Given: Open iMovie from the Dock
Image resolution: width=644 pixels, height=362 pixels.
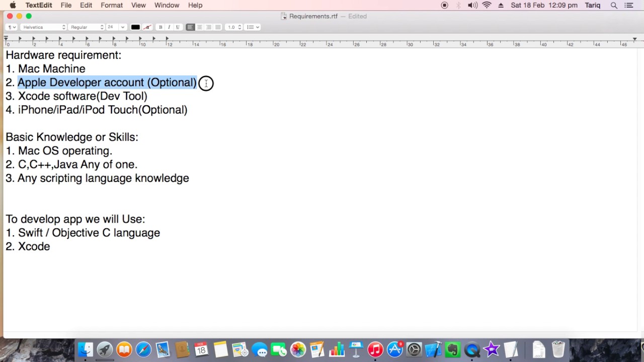Looking at the screenshot, I should pyautogui.click(x=492, y=349).
